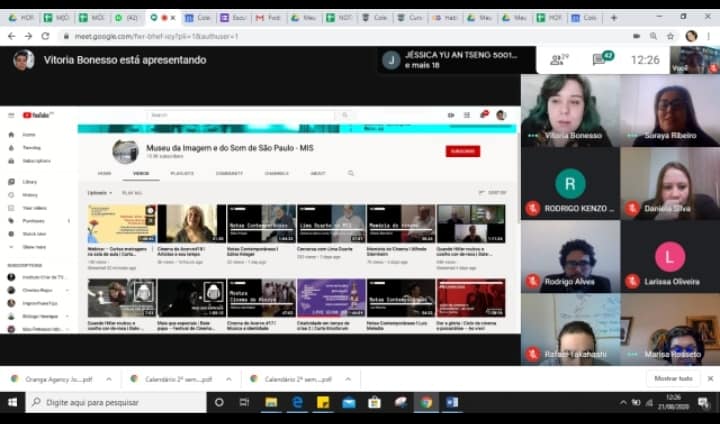Open Chrome profile avatar in toolbar

(691, 36)
